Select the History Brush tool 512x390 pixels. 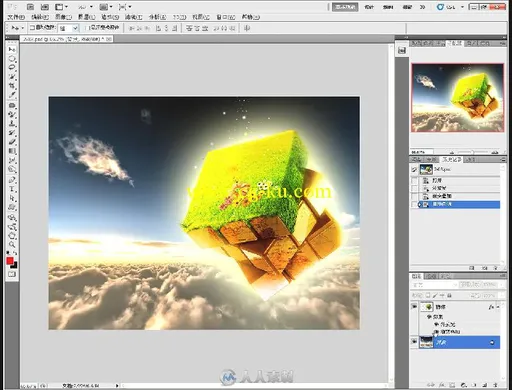click(12, 133)
